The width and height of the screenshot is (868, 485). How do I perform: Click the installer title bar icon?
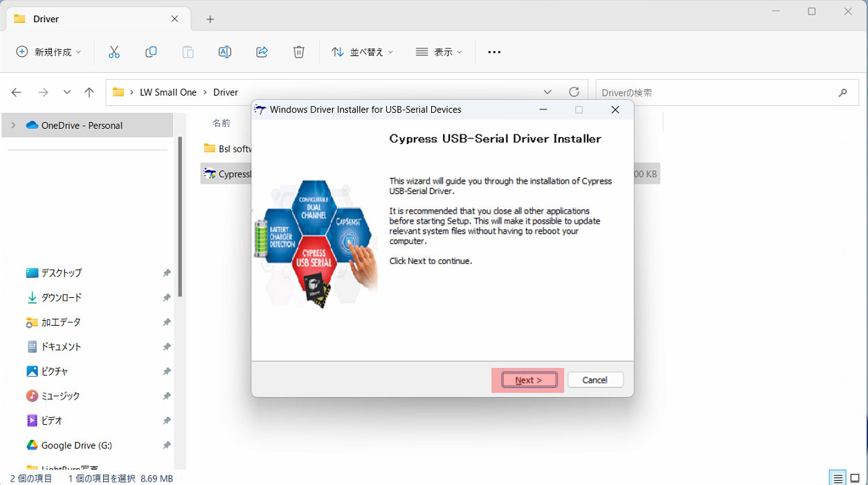pos(260,109)
